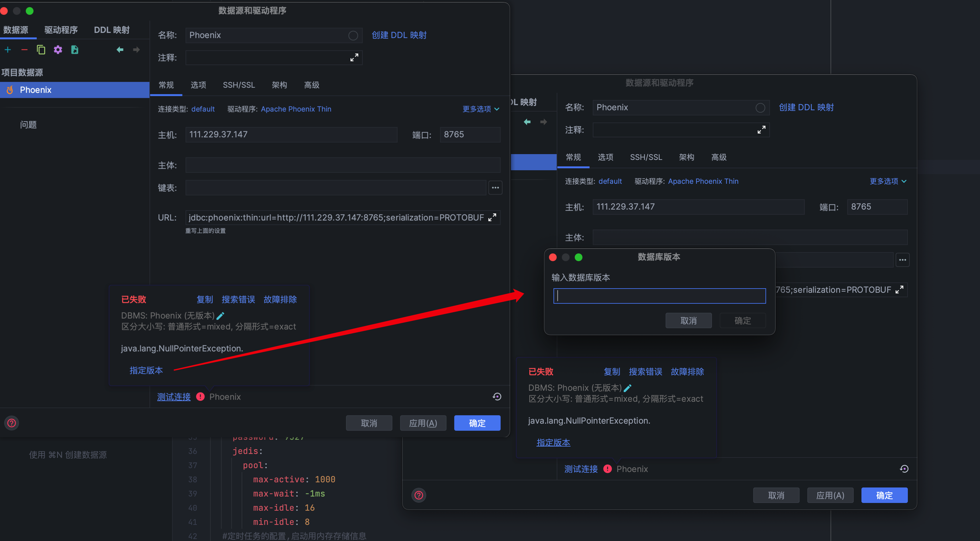Open help icon in left window
The width and height of the screenshot is (980, 541).
click(12, 423)
